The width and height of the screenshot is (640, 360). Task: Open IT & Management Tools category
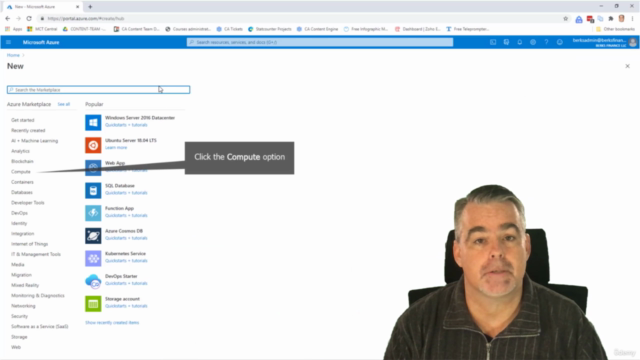(x=36, y=254)
